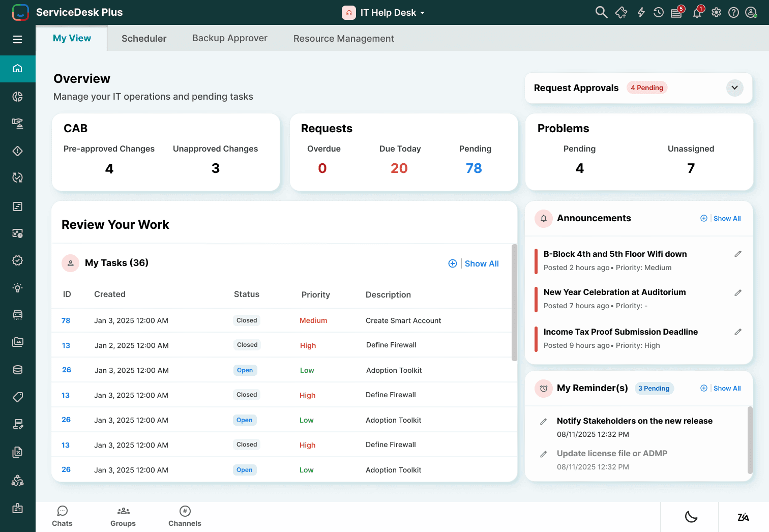Image resolution: width=769 pixels, height=532 pixels.
Task: Click the Priority column header
Action: [316, 294]
